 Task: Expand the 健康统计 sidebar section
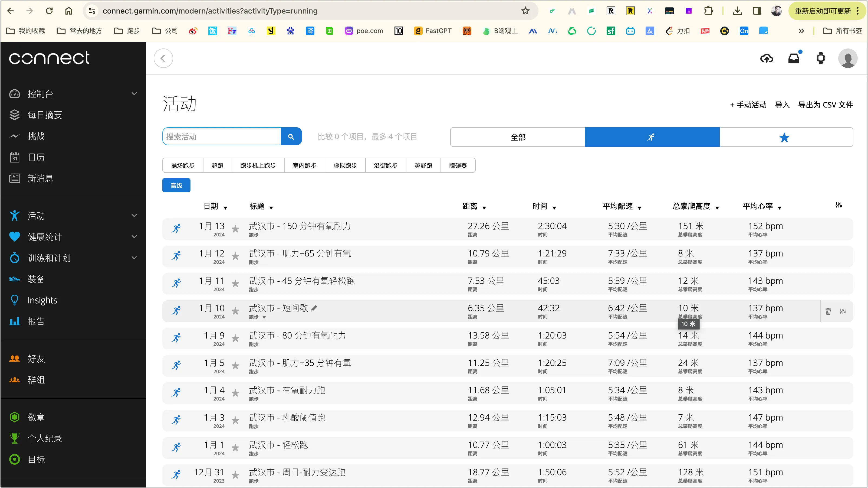click(x=134, y=237)
